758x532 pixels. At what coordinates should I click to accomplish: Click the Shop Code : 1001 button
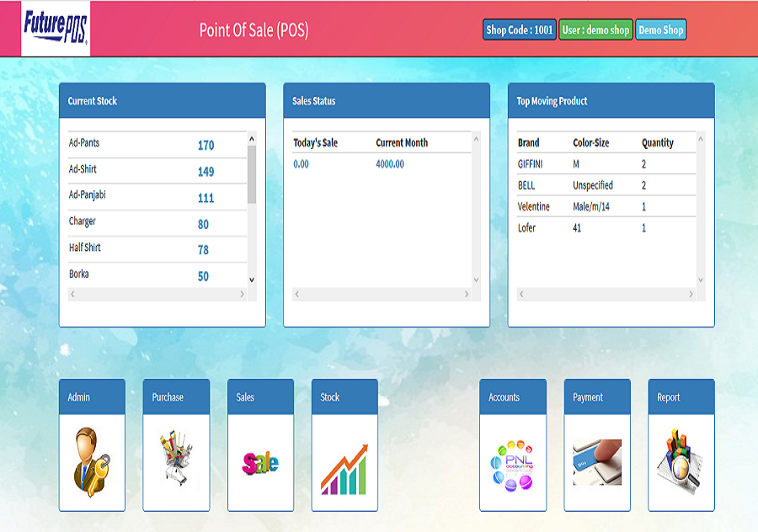coord(519,30)
